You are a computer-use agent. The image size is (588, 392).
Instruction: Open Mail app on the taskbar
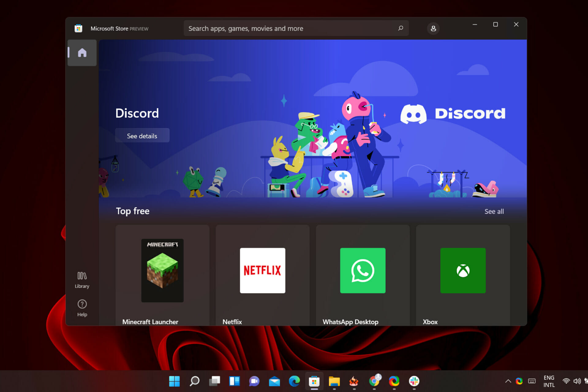(274, 381)
